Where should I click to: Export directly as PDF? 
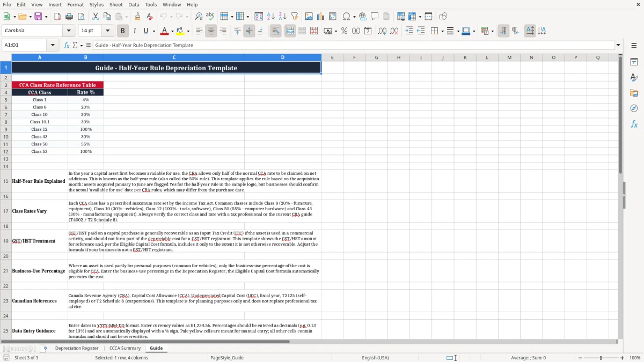57,17
